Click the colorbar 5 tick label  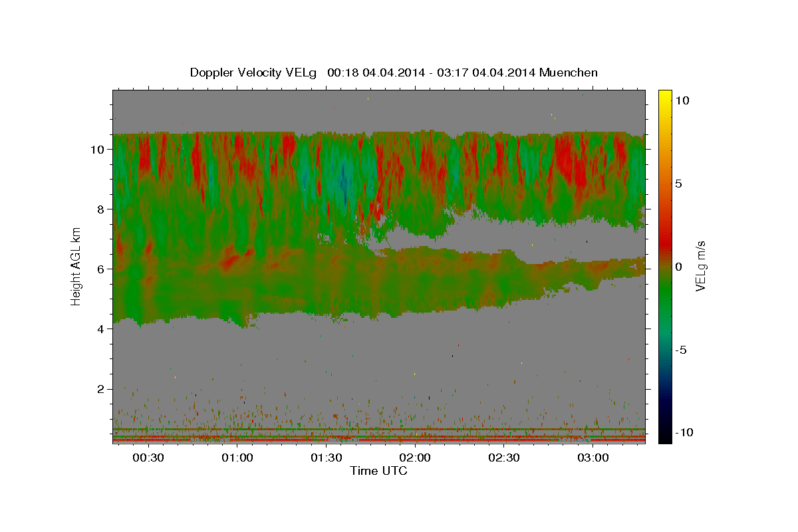679,183
